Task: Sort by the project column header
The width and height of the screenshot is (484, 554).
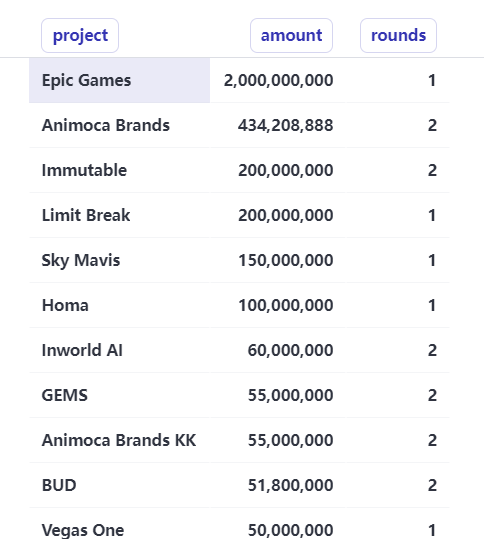Action: pos(80,35)
